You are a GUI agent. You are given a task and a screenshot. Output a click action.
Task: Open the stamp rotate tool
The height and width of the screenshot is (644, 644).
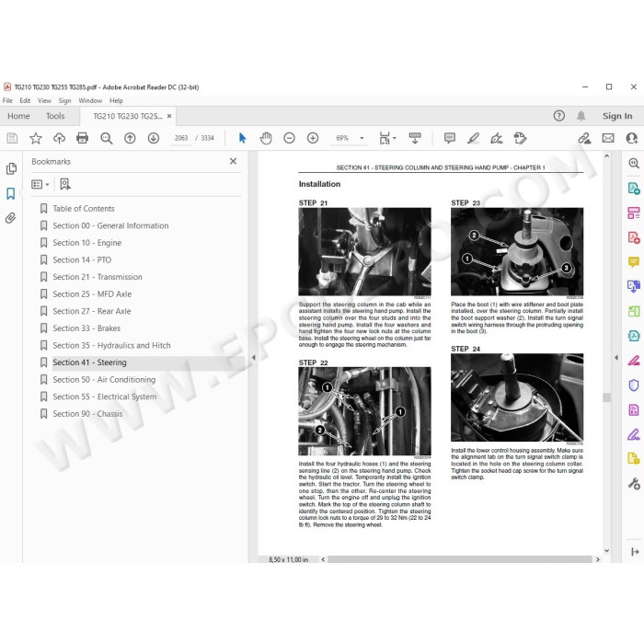521,138
